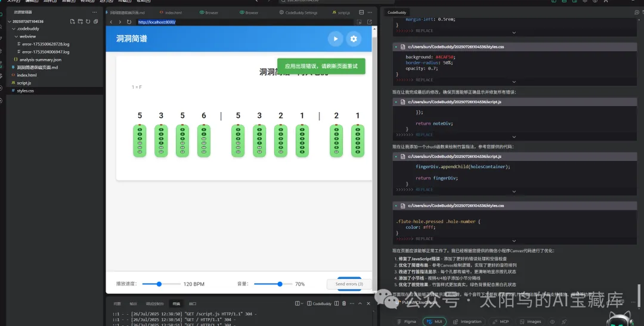Select the 端口 ports panel tab
The height and width of the screenshot is (326, 644).
(193, 304)
